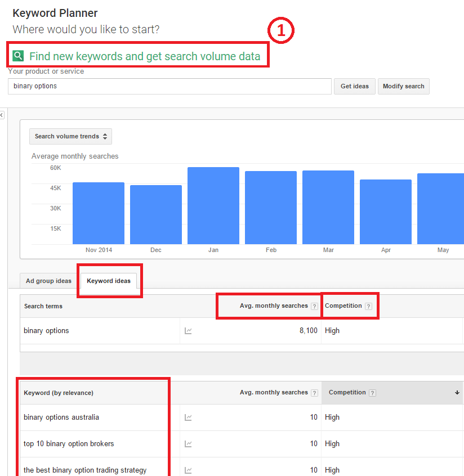Click the Dec bar in chart
The image size is (464, 476).
point(156,214)
